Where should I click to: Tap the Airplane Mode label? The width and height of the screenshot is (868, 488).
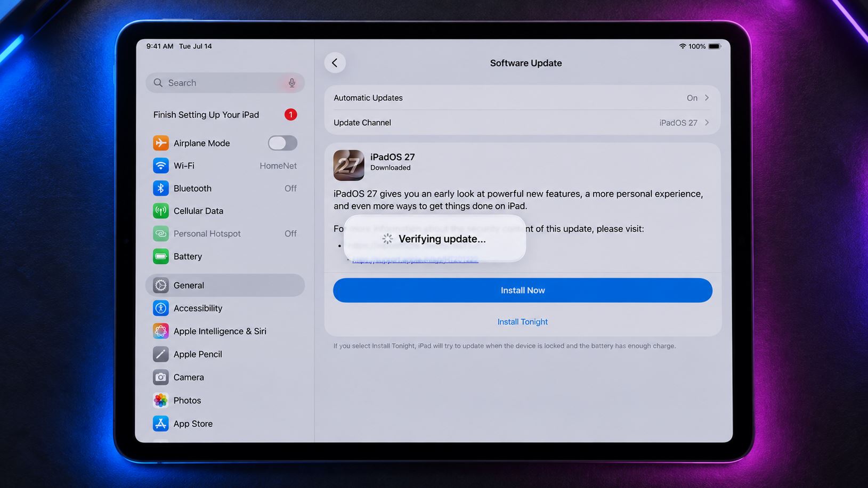pos(201,143)
